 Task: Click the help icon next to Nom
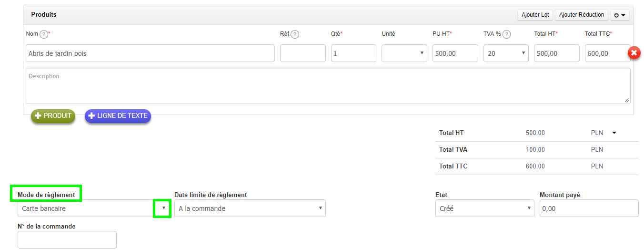point(44,34)
